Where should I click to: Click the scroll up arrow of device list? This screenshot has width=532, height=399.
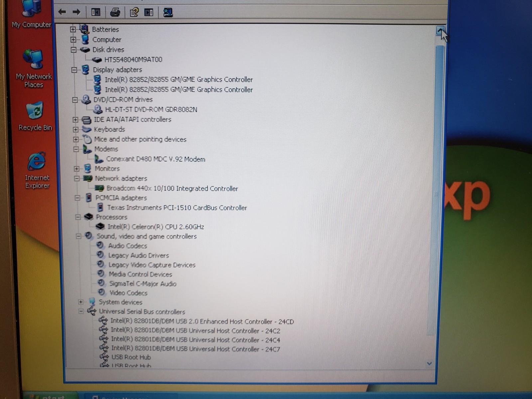[x=440, y=31]
